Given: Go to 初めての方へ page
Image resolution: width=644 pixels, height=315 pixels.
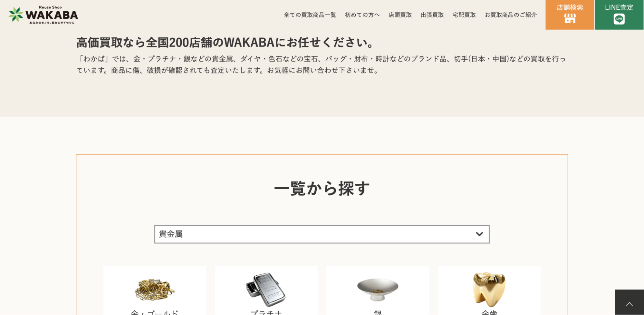Looking at the screenshot, I should [x=362, y=15].
